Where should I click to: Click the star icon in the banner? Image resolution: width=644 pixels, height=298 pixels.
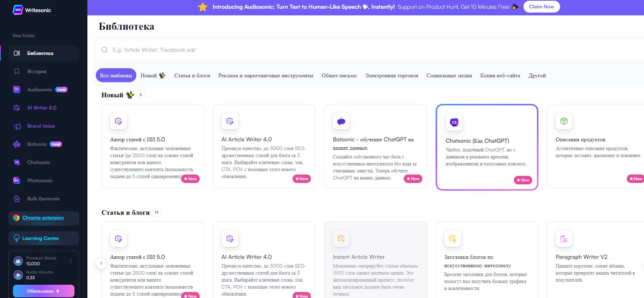tap(203, 7)
